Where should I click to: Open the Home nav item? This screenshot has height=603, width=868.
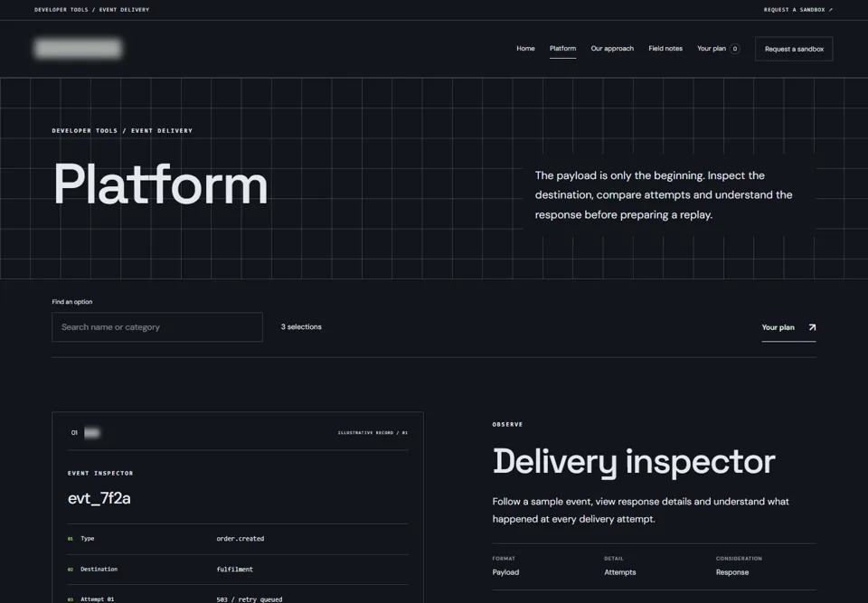tap(525, 49)
